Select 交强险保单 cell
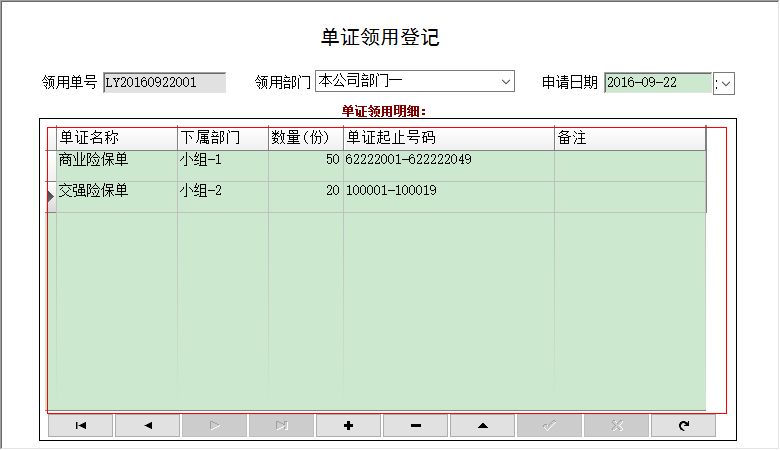 (117, 197)
